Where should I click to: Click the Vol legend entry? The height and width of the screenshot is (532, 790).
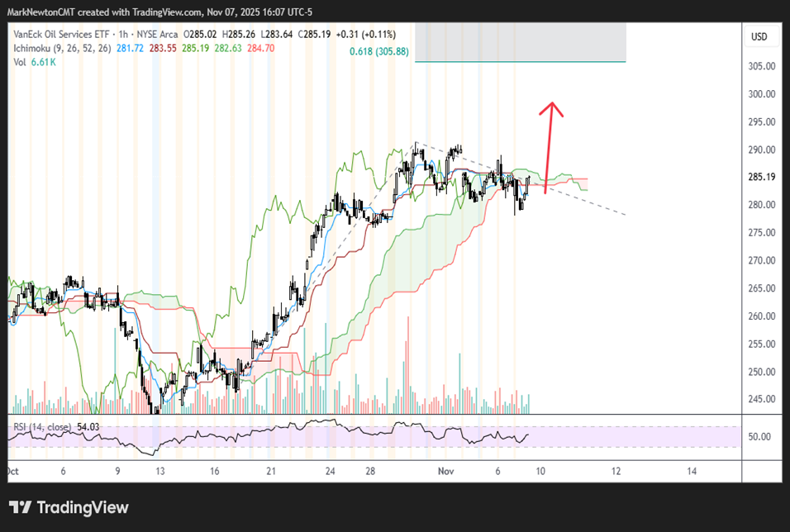tap(18, 63)
